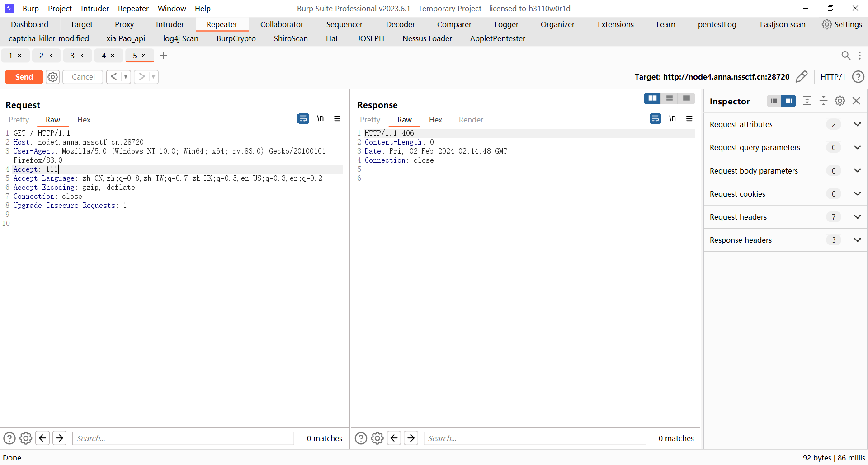Collapse all Inspector sections
Screen dimensions: 868x465
(823, 101)
